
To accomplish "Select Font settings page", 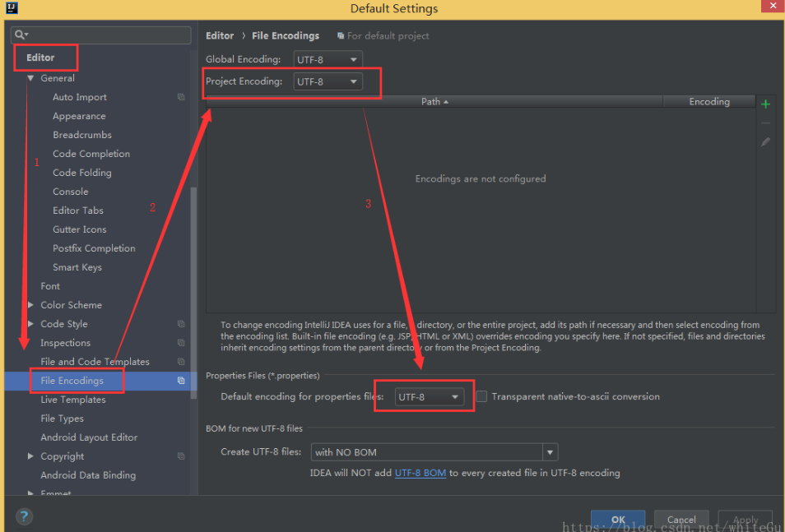I will pos(50,286).
